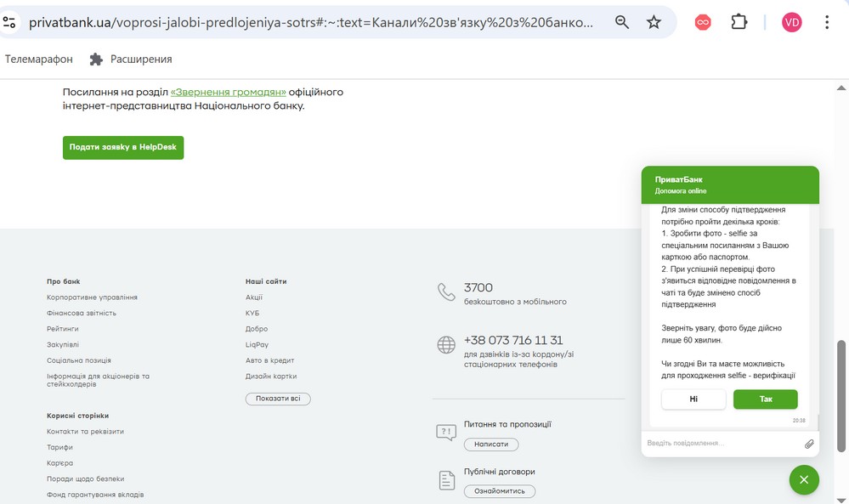Click the zoom magnifier icon in address bar
The height and width of the screenshot is (504, 849).
[622, 22]
